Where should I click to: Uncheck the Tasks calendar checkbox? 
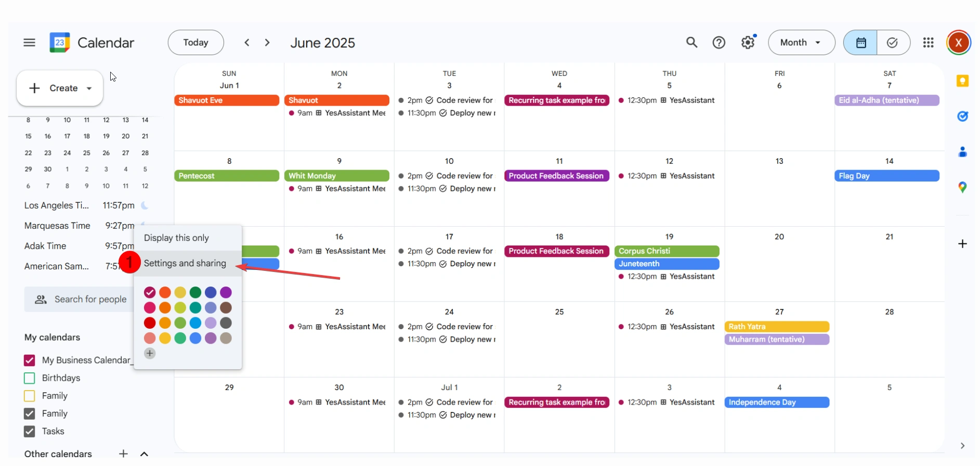click(30, 432)
